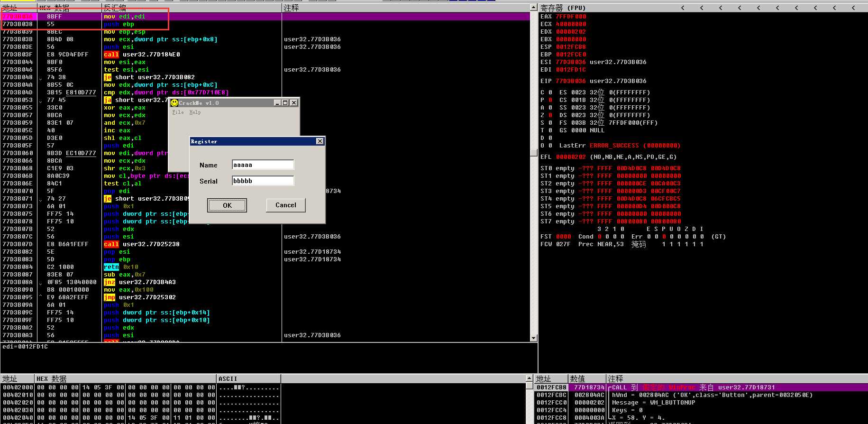Click the C flag value in registers
The image size is (868, 424).
point(550,92)
